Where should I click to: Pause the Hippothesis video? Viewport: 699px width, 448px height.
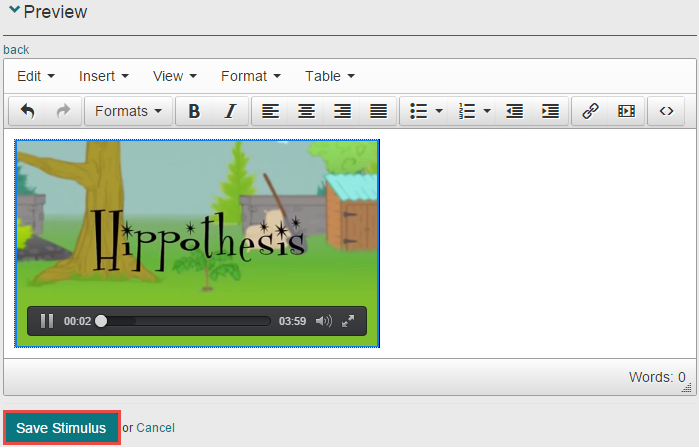click(47, 321)
